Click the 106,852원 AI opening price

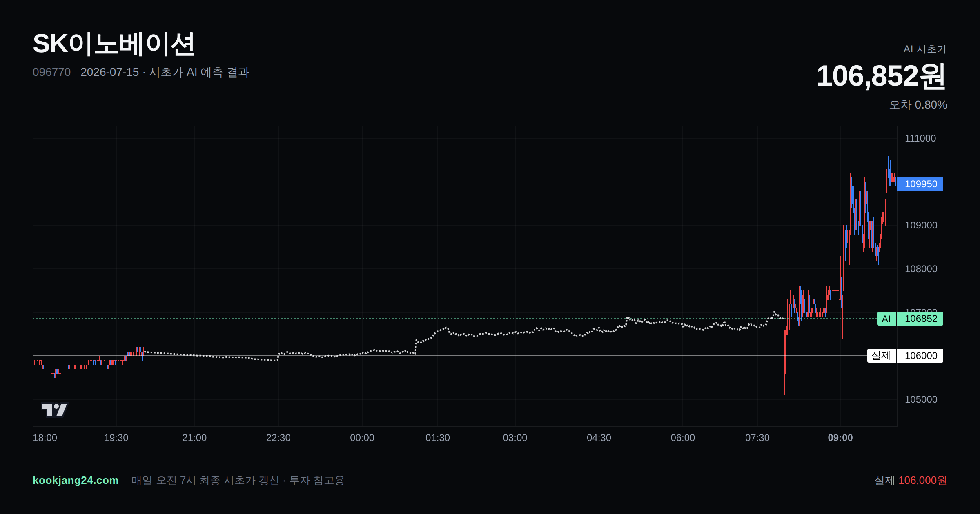tap(881, 76)
